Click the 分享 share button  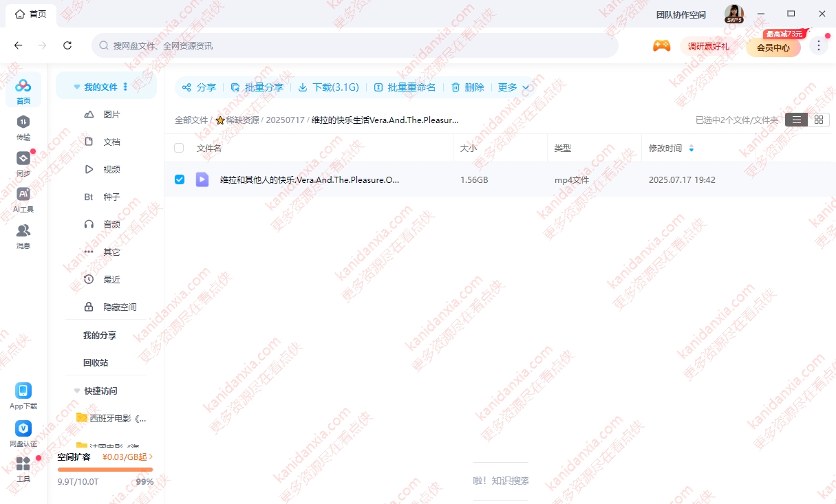(x=199, y=87)
